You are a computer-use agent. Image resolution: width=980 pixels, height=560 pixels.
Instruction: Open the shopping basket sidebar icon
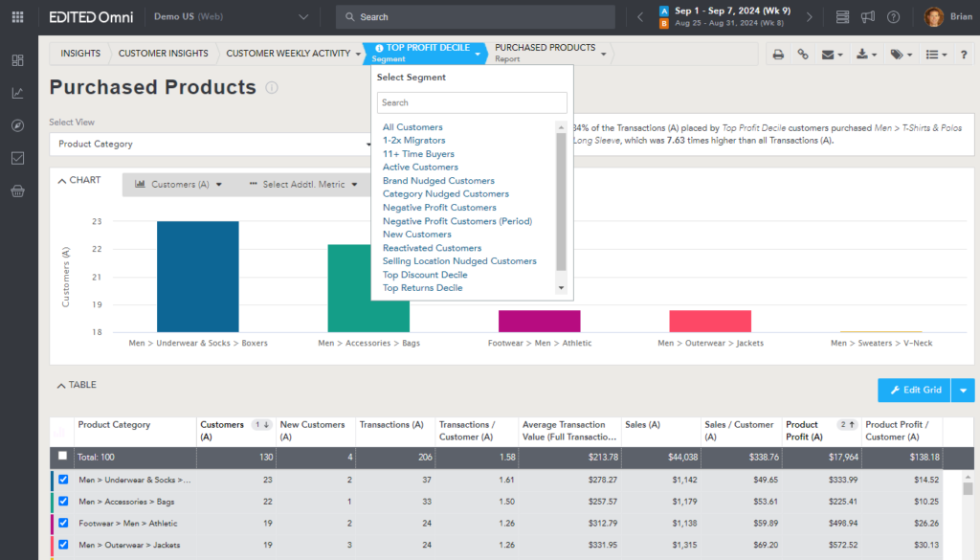tap(17, 191)
